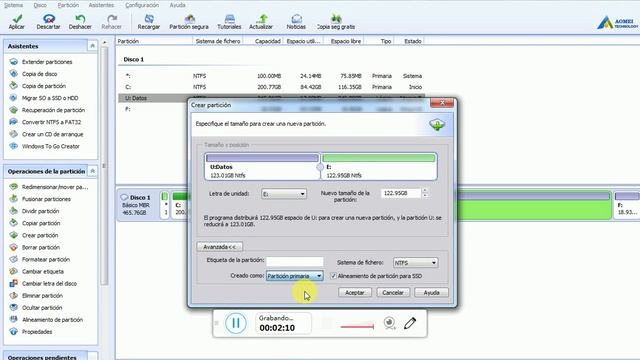Select Crear partición in sidebar
Image resolution: width=640 pixels, height=360 pixels.
40,236
